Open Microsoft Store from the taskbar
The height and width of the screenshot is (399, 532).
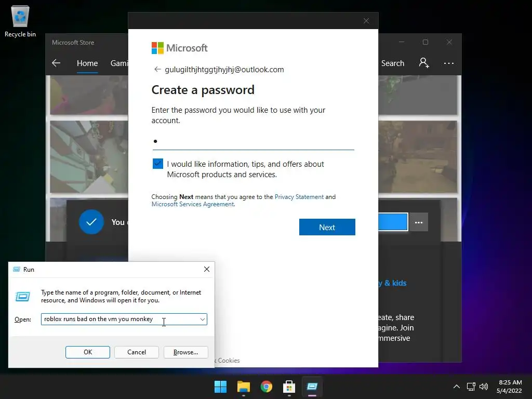(289, 387)
